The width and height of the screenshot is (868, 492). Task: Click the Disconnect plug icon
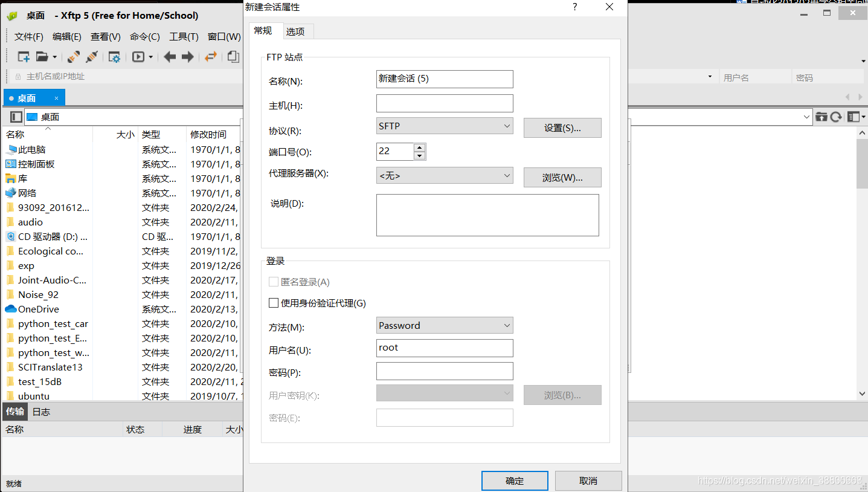tap(92, 57)
